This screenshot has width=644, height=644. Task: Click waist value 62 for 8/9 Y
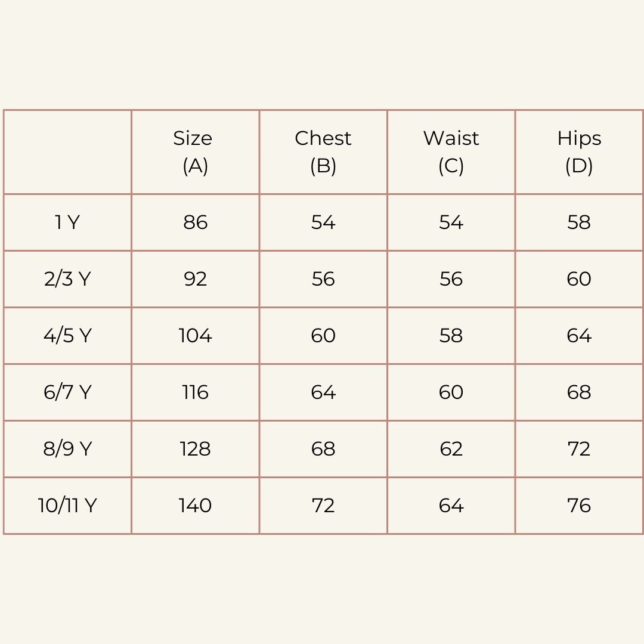[451, 449]
